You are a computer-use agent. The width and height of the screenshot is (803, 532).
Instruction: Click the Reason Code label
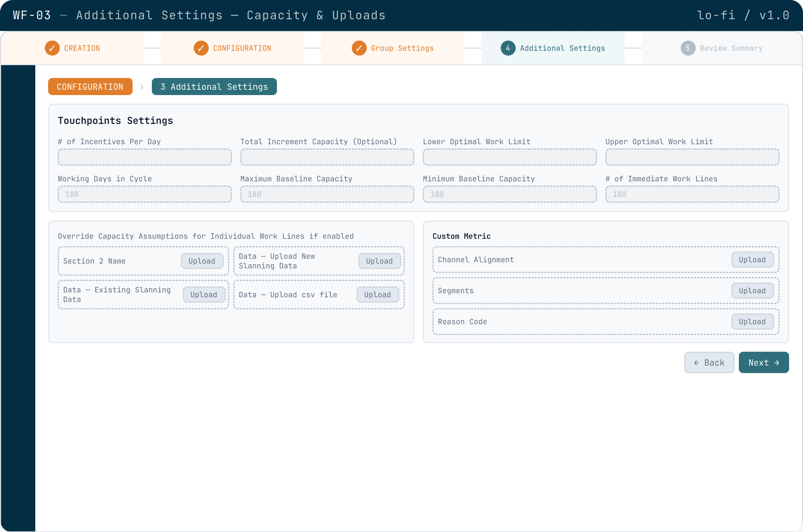tap(463, 322)
